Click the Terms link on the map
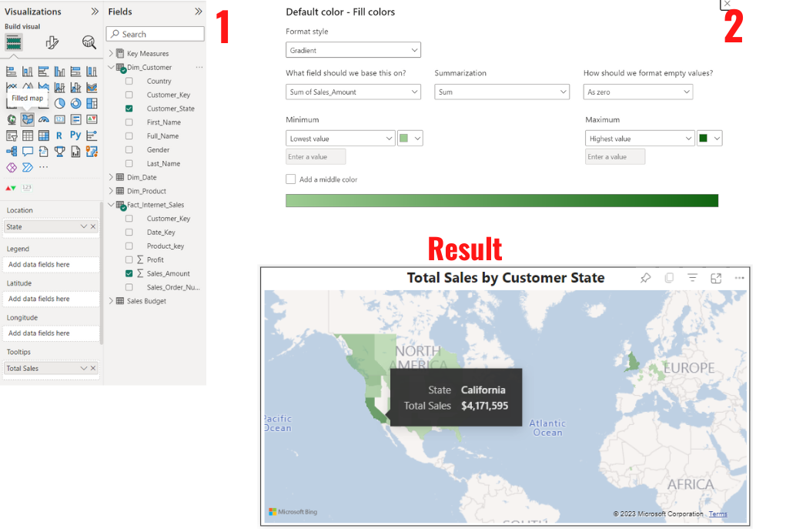Screen dimensions: 786x532 pos(717,514)
